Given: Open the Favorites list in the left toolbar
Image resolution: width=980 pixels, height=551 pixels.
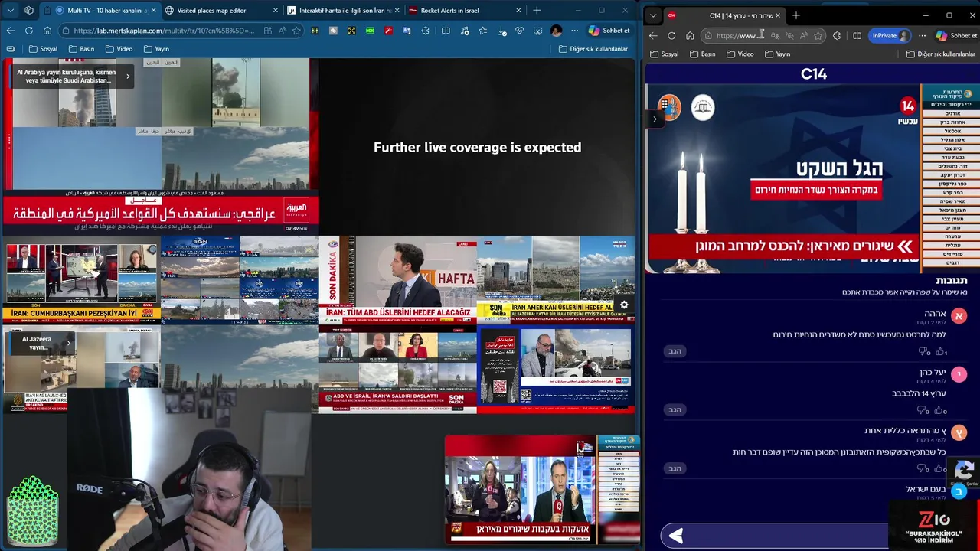Looking at the screenshot, I should 482,31.
